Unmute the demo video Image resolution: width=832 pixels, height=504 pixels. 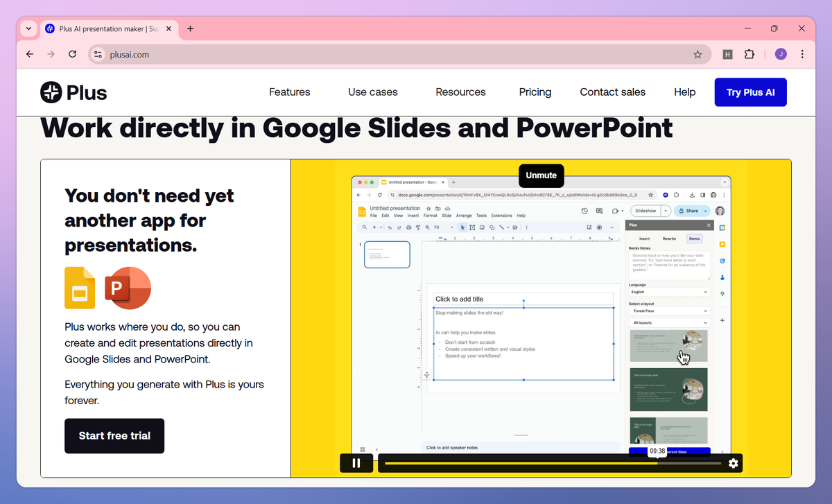(541, 175)
